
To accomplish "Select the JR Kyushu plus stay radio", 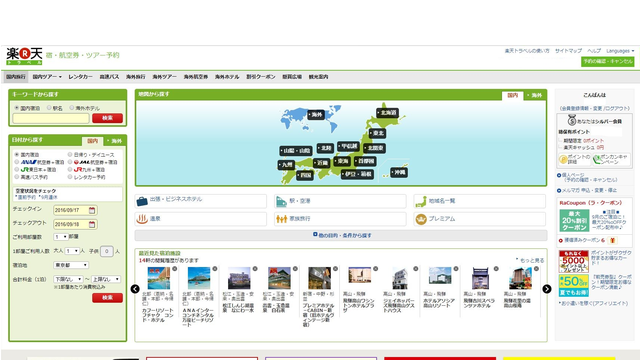I will (x=70, y=169).
